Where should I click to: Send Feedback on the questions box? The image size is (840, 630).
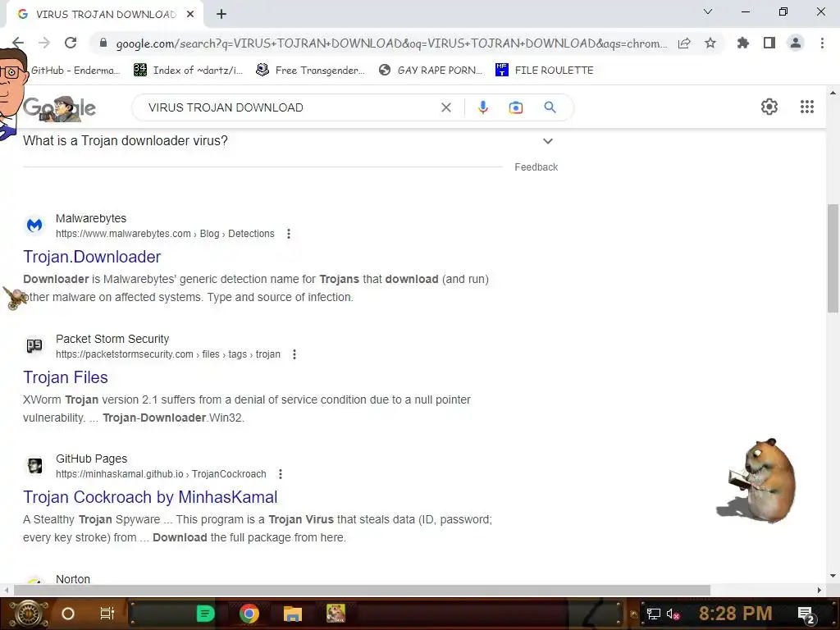[536, 167]
